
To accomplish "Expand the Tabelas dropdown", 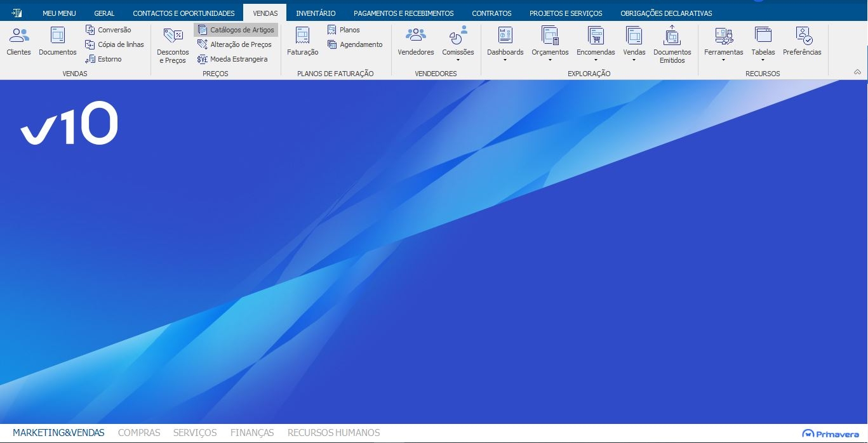I will coord(763,46).
